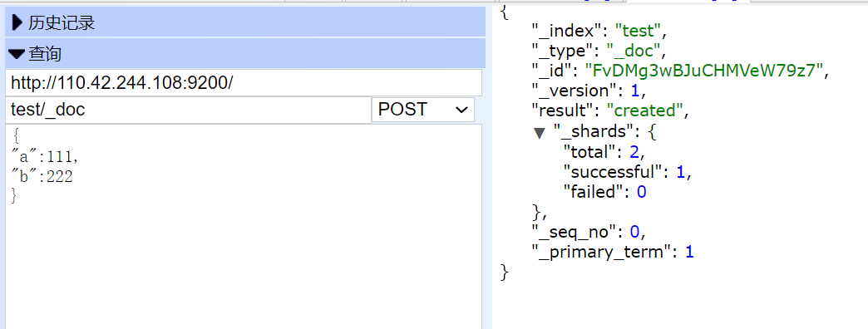Click the 查询 header label
Image resolution: width=868 pixels, height=329 pixels.
point(45,54)
